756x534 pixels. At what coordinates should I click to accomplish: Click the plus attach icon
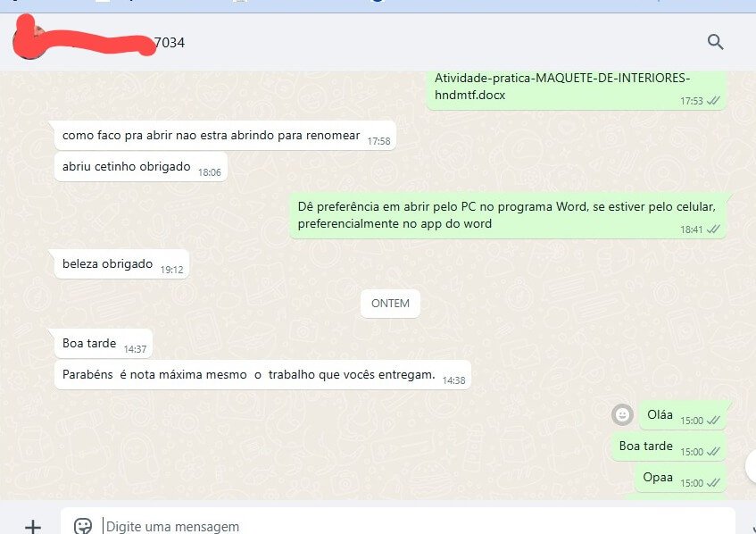click(33, 526)
